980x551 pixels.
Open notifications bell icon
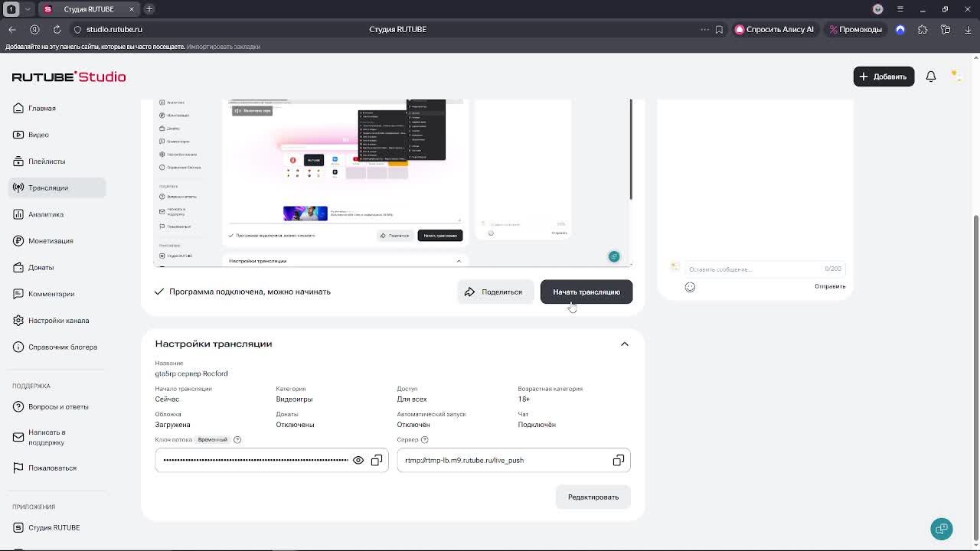(x=931, y=77)
